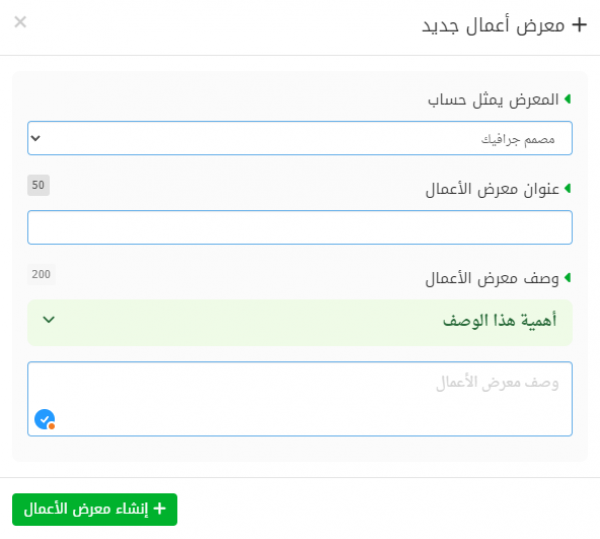Focus the وصف معرض الأعمال description textarea
Screen dimensions: 600x539
pos(300,399)
